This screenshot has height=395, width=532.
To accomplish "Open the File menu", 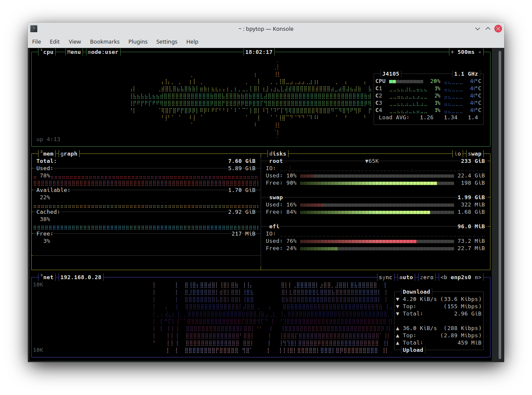I will 37,41.
